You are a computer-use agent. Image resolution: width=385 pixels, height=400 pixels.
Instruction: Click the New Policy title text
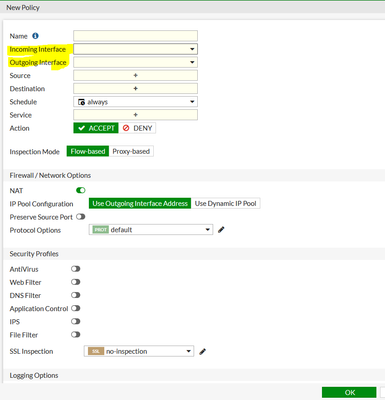coord(23,7)
